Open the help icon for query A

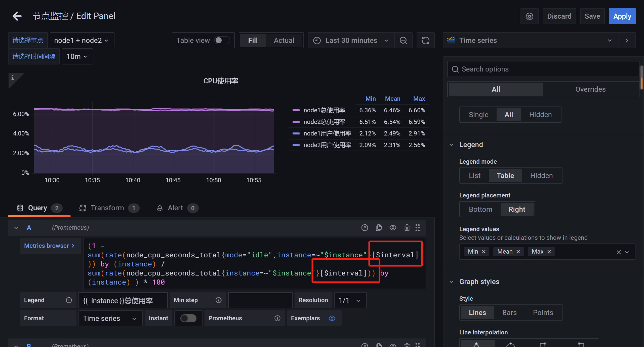pos(365,227)
